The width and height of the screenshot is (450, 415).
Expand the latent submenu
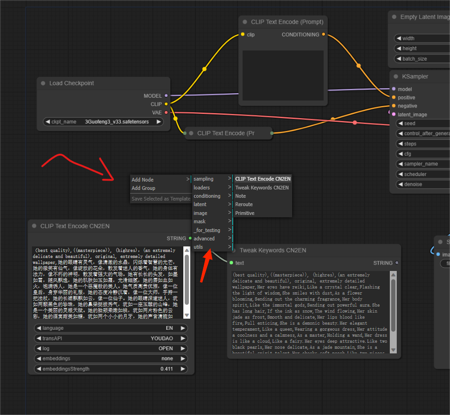[212, 204]
